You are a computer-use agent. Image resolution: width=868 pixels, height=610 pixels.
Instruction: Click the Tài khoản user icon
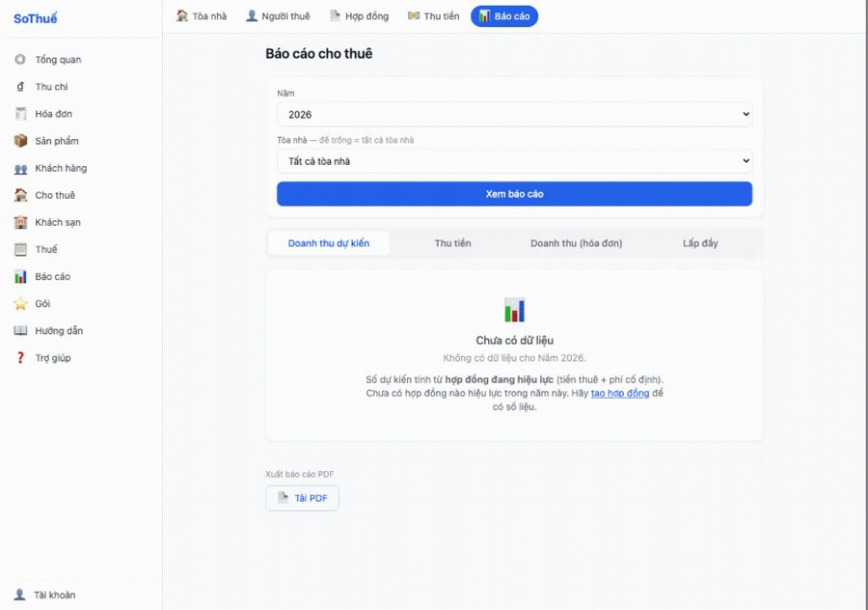(19, 595)
